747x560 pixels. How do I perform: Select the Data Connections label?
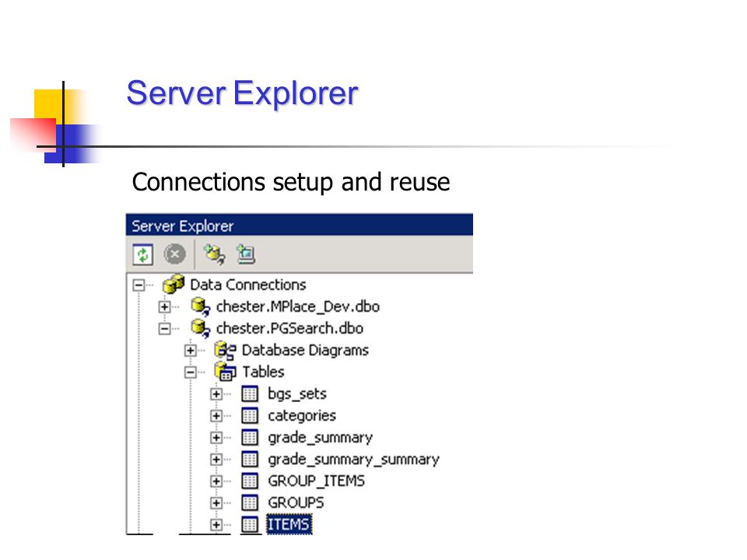[248, 285]
